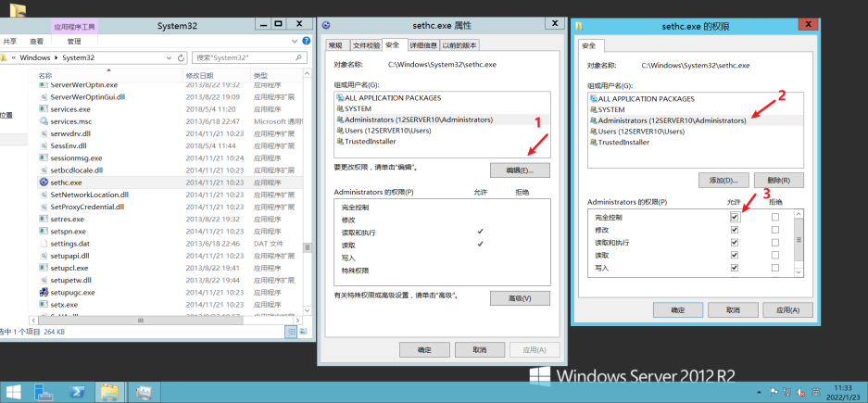Launch PowerShell from the taskbar

coord(76,393)
